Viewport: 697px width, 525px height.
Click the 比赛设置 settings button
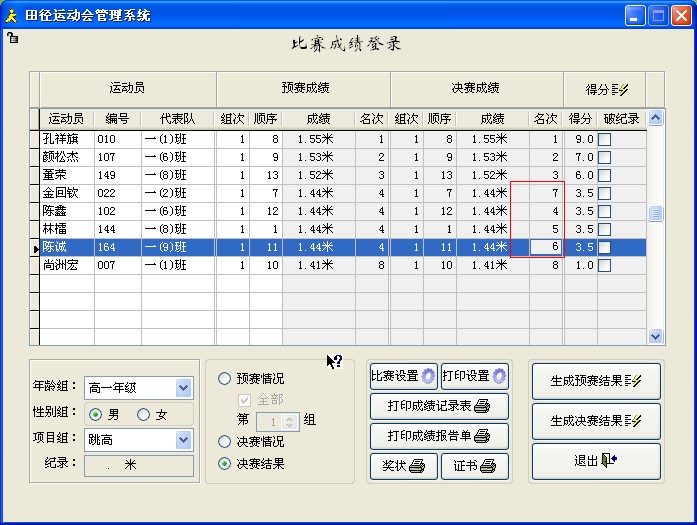(403, 376)
